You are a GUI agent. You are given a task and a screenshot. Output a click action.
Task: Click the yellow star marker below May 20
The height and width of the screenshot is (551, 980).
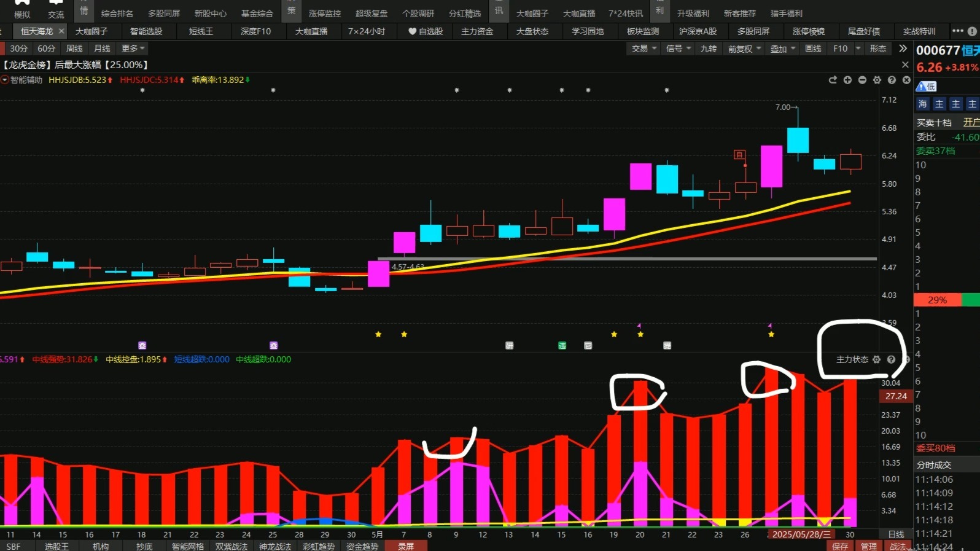point(640,334)
